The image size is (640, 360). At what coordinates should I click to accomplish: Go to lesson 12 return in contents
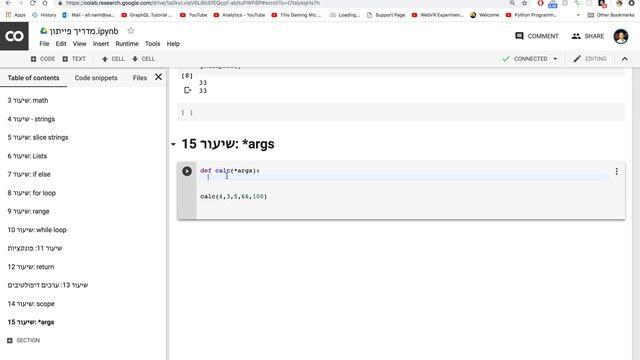(31, 267)
